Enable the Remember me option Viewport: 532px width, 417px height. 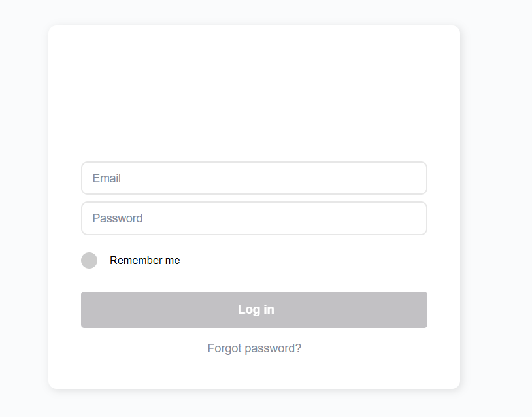coord(89,260)
